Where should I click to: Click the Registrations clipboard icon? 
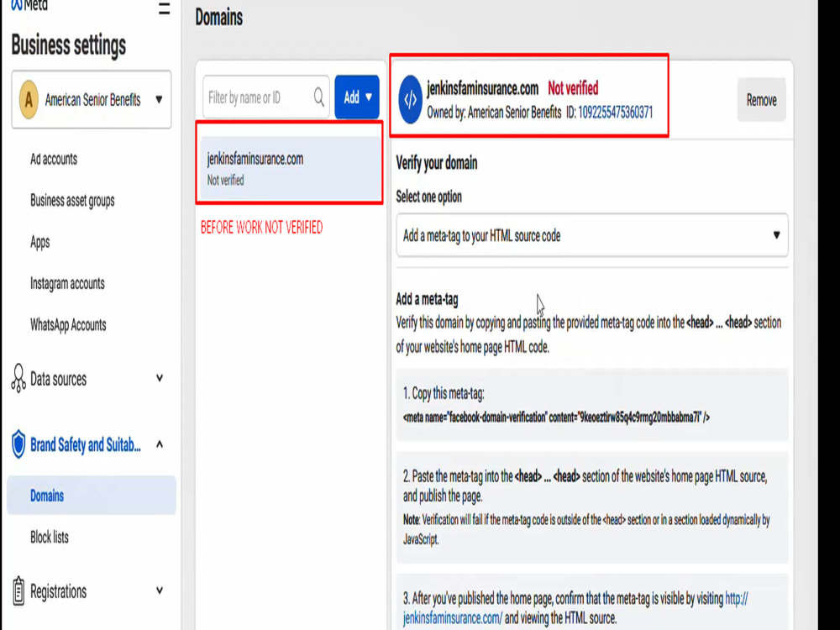click(18, 591)
